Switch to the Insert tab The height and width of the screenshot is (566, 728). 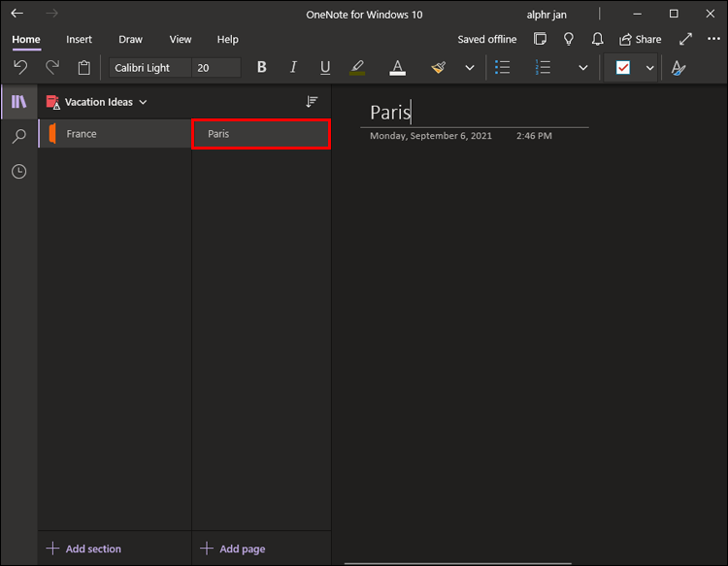tap(80, 40)
